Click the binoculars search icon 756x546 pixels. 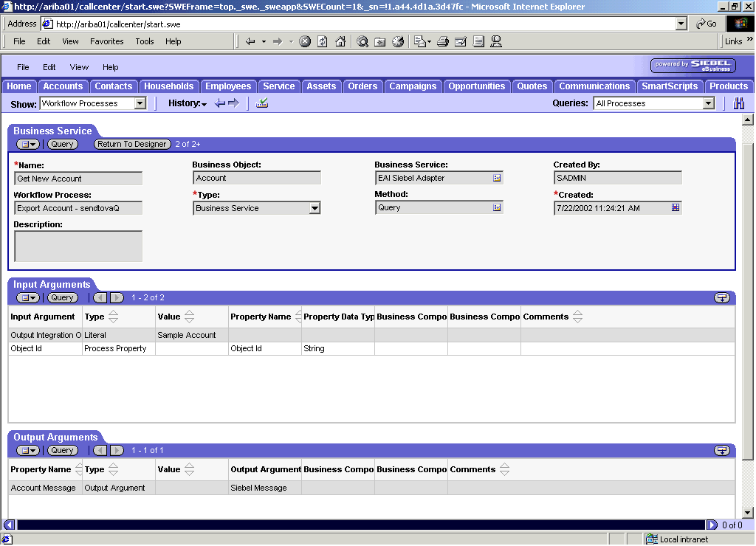click(x=738, y=103)
